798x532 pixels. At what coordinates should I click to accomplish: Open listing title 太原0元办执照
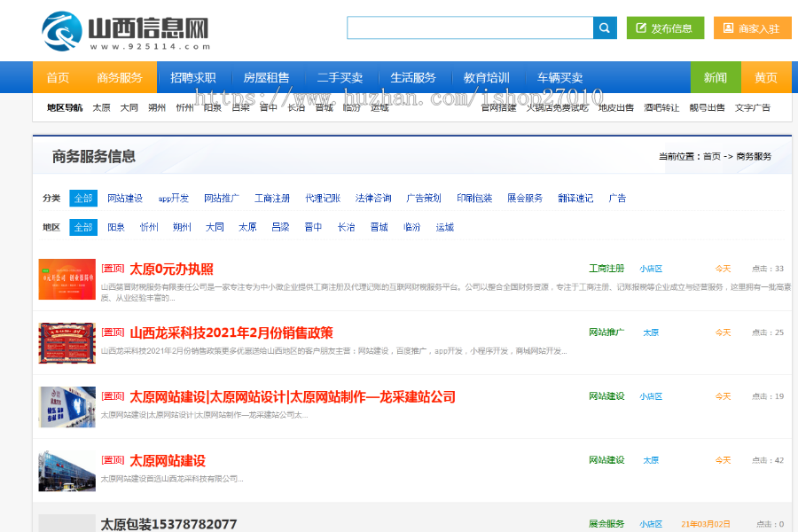click(x=171, y=269)
